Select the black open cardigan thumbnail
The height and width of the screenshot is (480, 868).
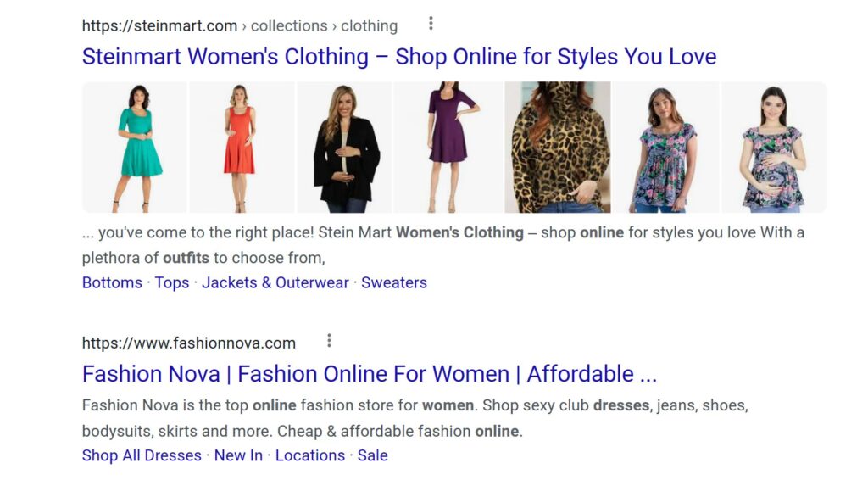pos(346,147)
